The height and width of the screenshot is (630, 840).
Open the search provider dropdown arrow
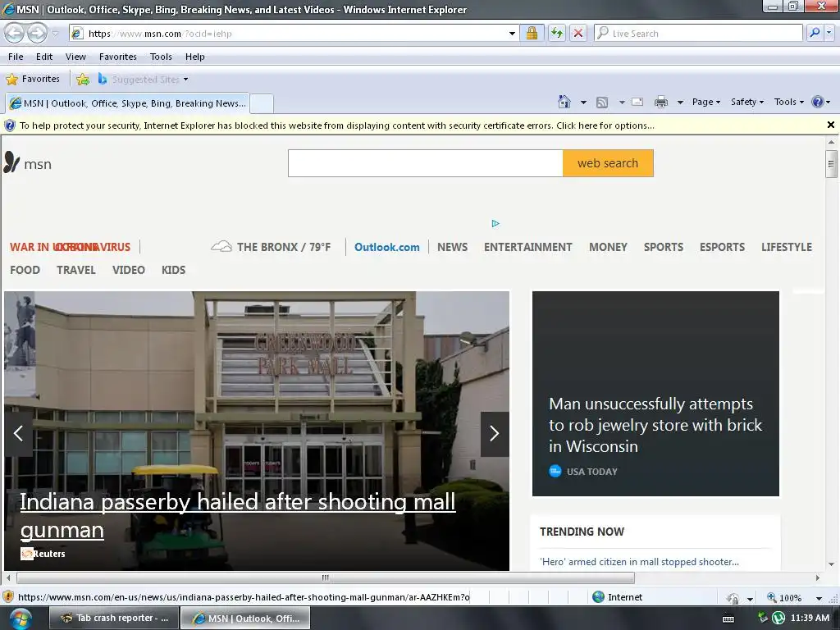coord(829,33)
